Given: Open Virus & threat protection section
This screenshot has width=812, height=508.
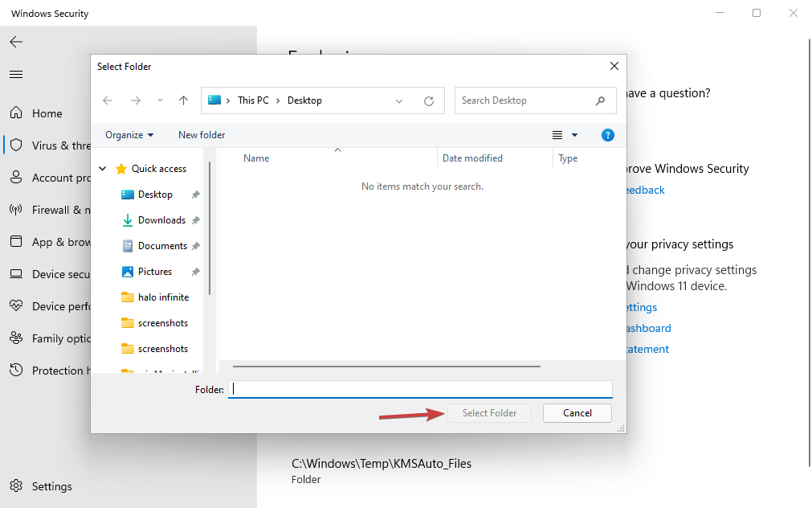Looking at the screenshot, I should [x=49, y=145].
